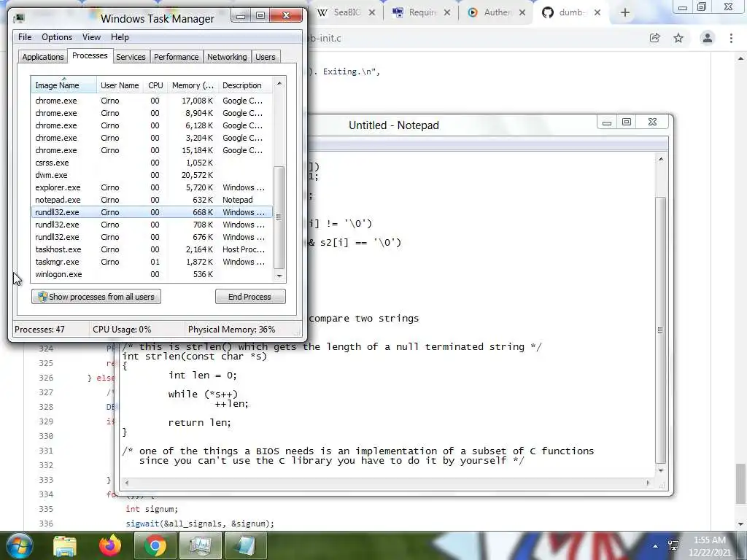
Task: Sort processes by Memory column
Action: (x=193, y=85)
